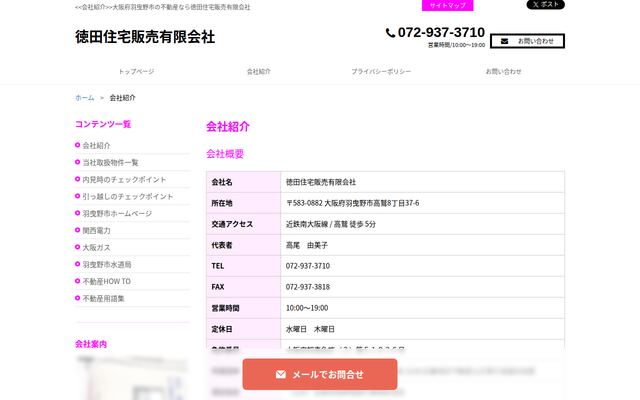Click 徳田住宅販売有限会社 site title

tap(145, 37)
